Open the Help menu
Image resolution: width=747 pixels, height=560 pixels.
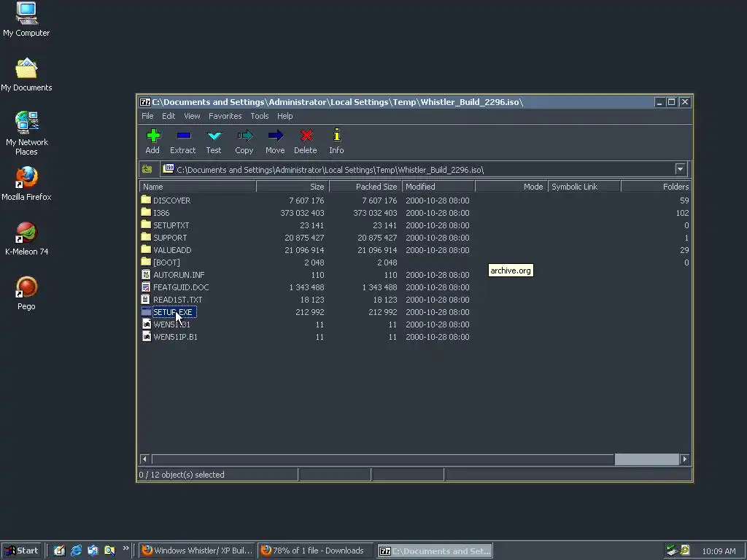[285, 116]
